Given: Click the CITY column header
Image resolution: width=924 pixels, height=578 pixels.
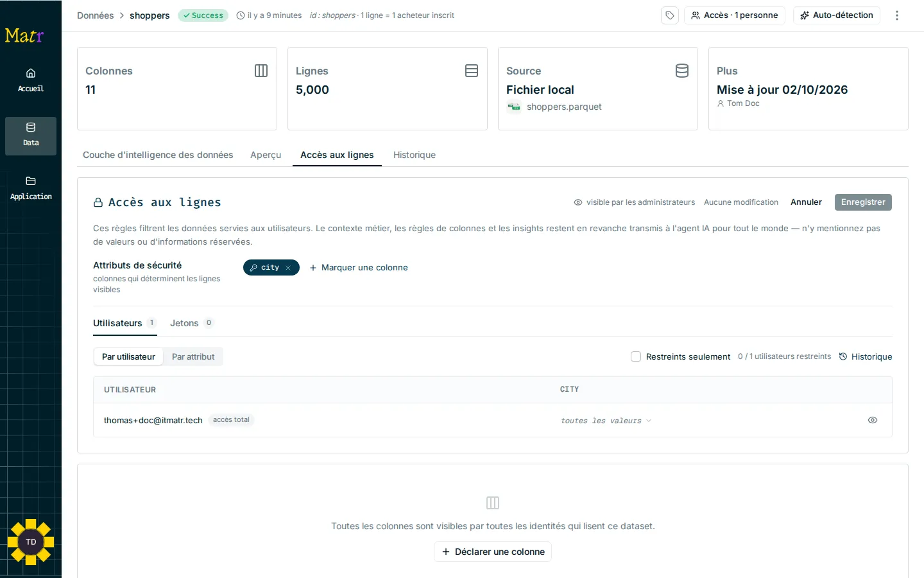Looking at the screenshot, I should click(x=569, y=389).
